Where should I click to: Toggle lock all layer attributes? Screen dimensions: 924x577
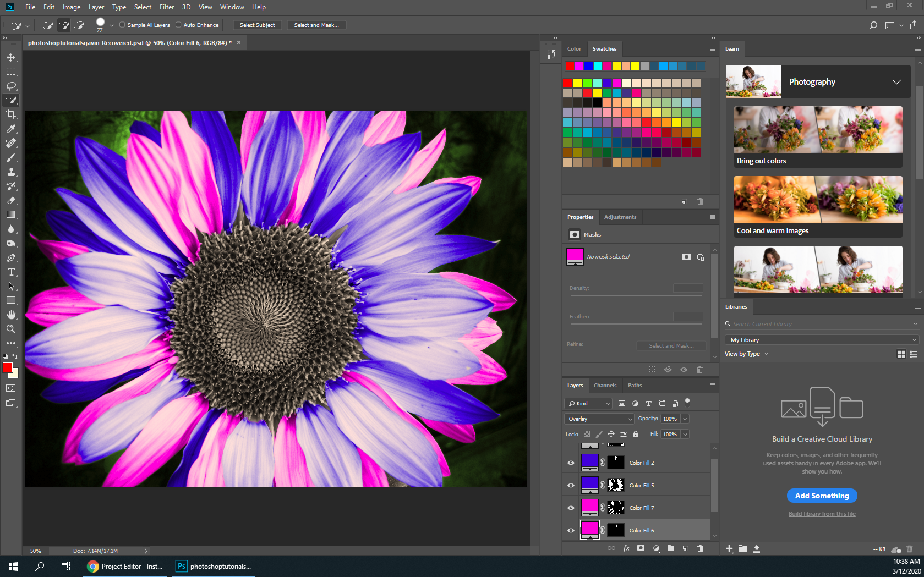click(636, 434)
